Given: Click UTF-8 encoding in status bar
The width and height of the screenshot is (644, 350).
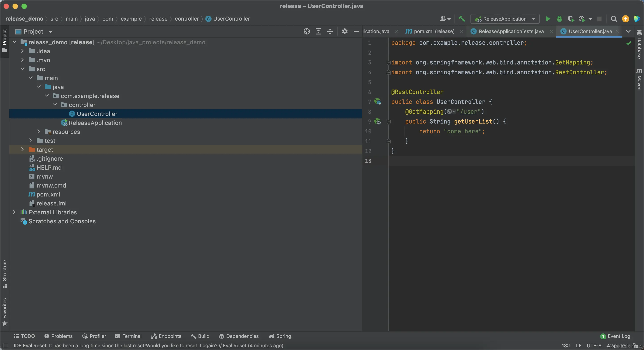Looking at the screenshot, I should coord(594,346).
